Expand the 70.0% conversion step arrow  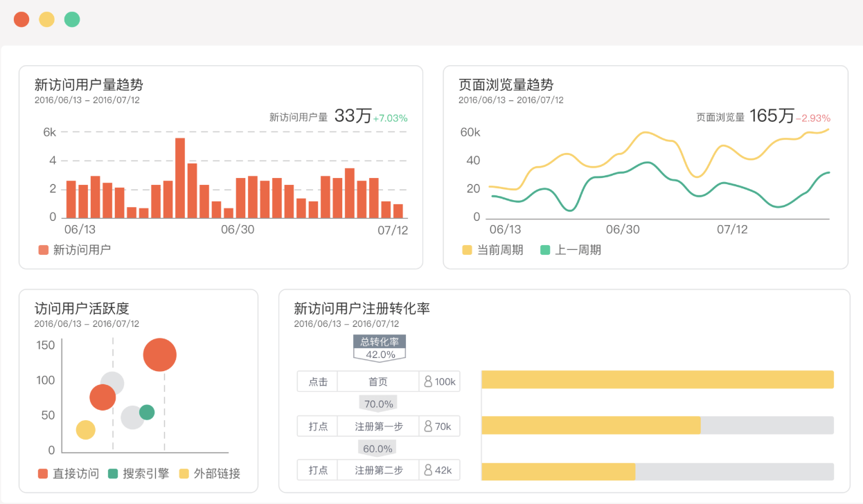tap(378, 404)
